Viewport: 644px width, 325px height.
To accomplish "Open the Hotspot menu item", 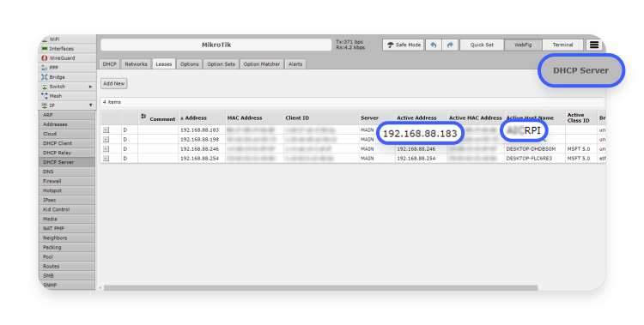I will [67, 190].
